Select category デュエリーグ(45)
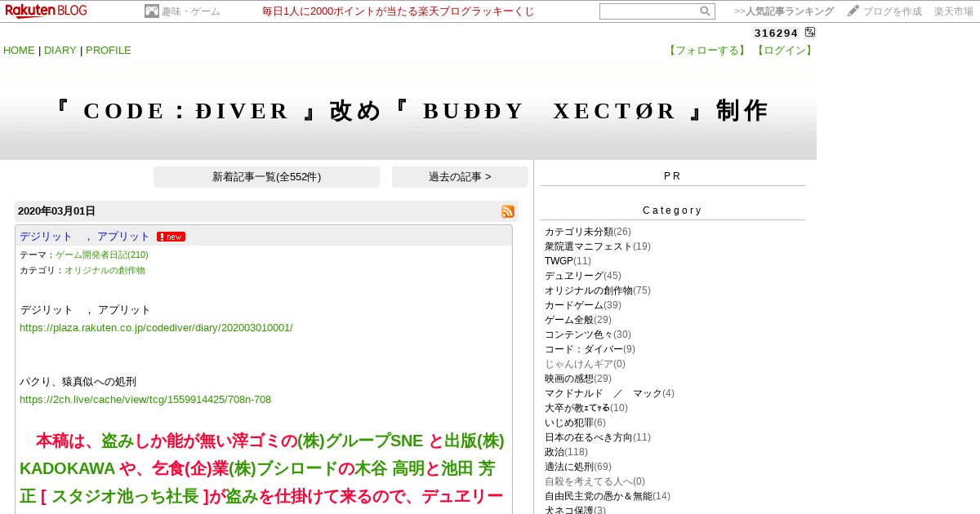The width and height of the screenshot is (980, 514). coord(583,276)
